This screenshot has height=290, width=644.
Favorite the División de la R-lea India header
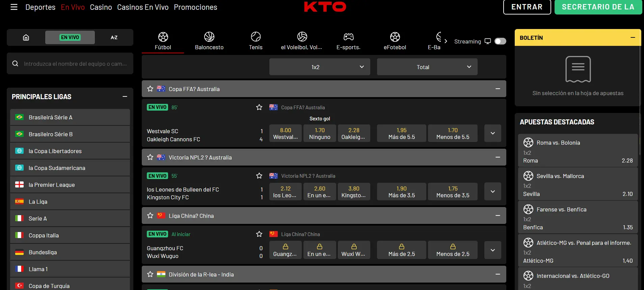point(150,274)
